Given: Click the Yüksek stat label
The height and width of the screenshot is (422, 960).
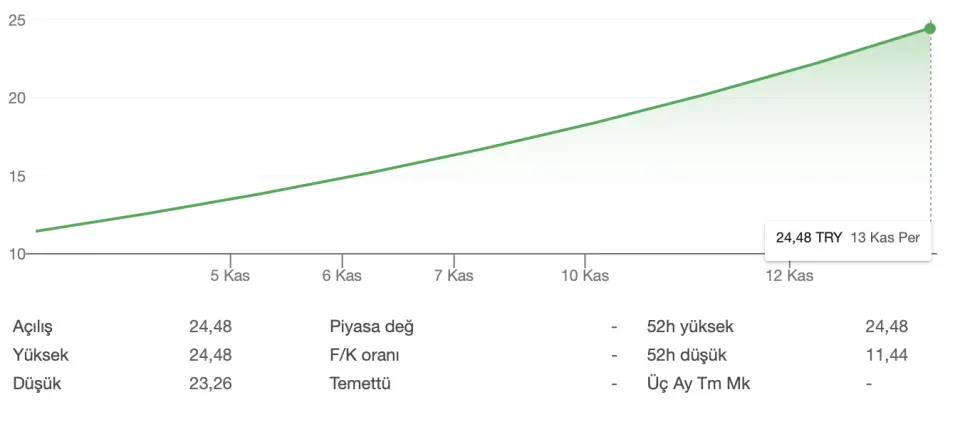Looking at the screenshot, I should pos(41,355).
